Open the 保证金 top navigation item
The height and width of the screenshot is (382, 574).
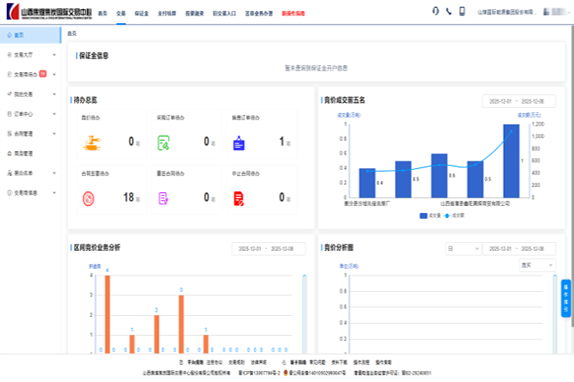coord(141,14)
